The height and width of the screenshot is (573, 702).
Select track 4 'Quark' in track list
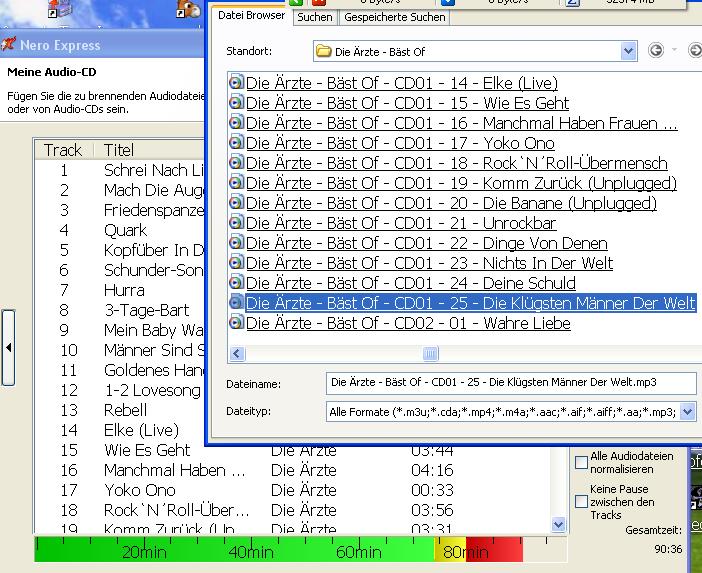(x=125, y=230)
